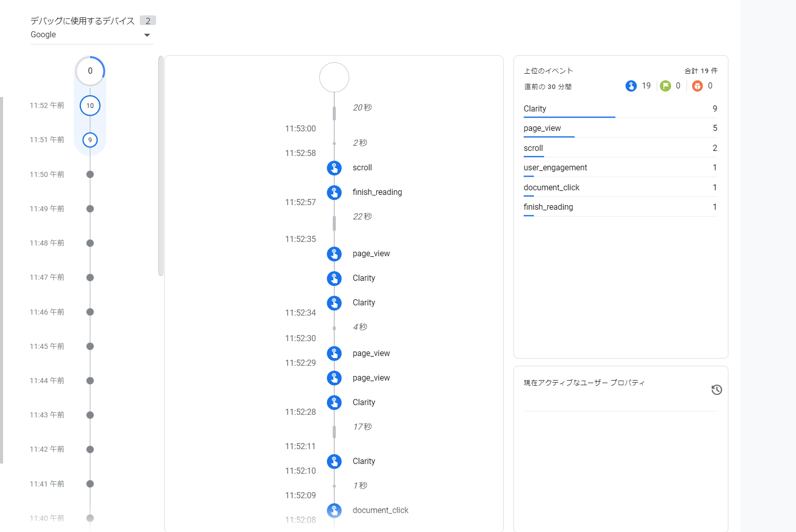796x532 pixels.
Task: Click the 11:50 timeline dot
Action: [90, 174]
